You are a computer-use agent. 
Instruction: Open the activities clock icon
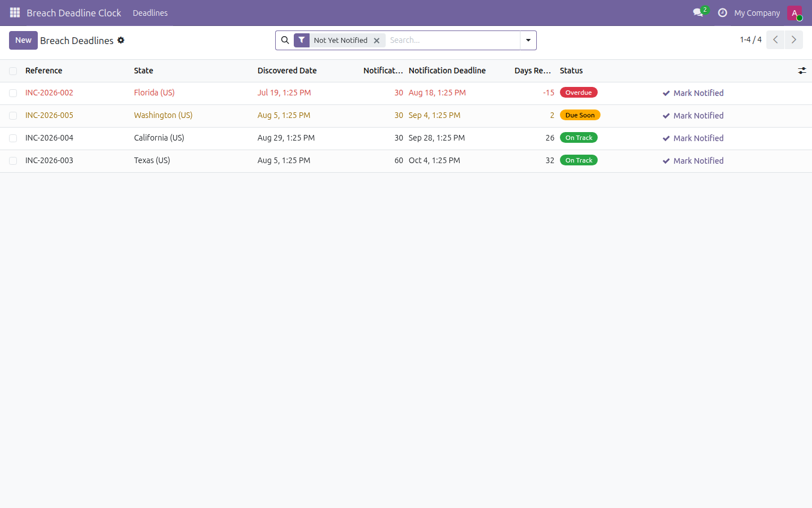coord(722,12)
